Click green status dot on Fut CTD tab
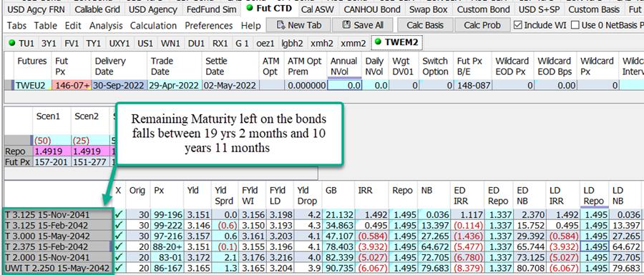644x275 pixels. click(x=249, y=8)
